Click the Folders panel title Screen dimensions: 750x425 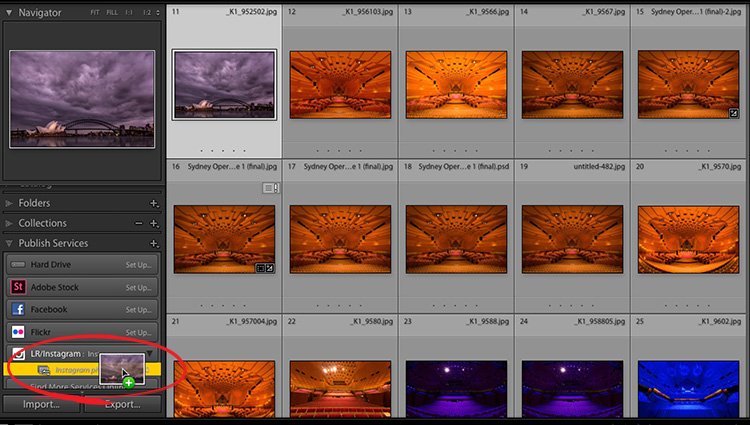pos(34,203)
